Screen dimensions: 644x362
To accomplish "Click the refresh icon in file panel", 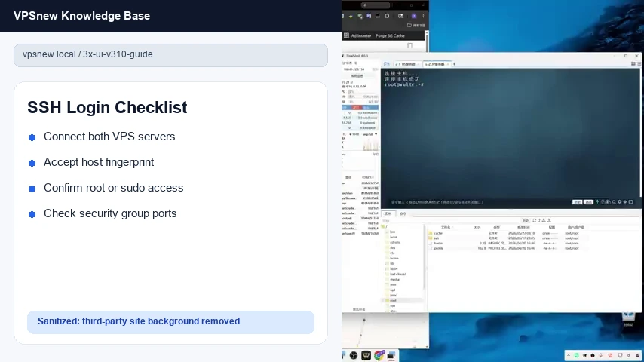I will (535, 221).
